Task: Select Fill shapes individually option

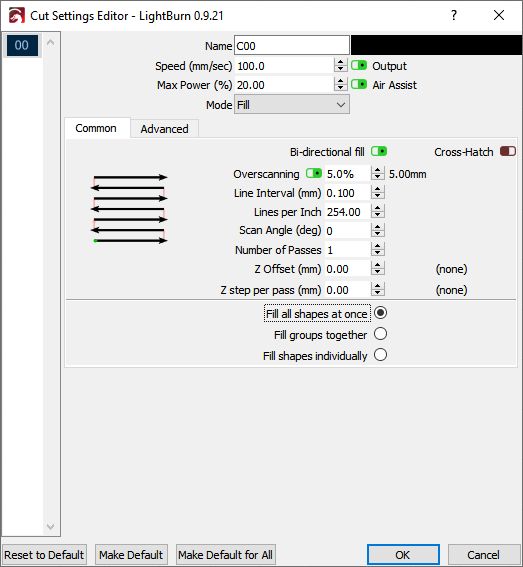Action: 380,355
